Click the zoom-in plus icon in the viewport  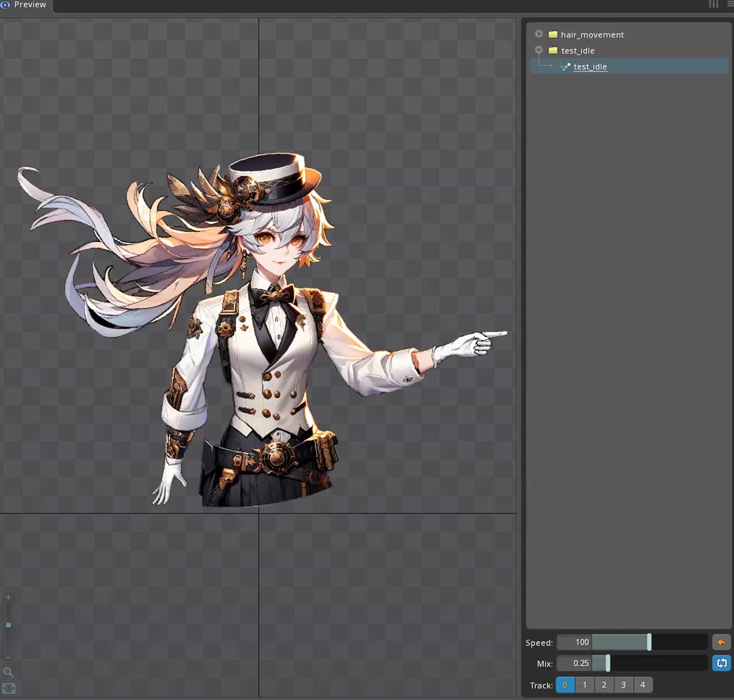click(x=8, y=597)
